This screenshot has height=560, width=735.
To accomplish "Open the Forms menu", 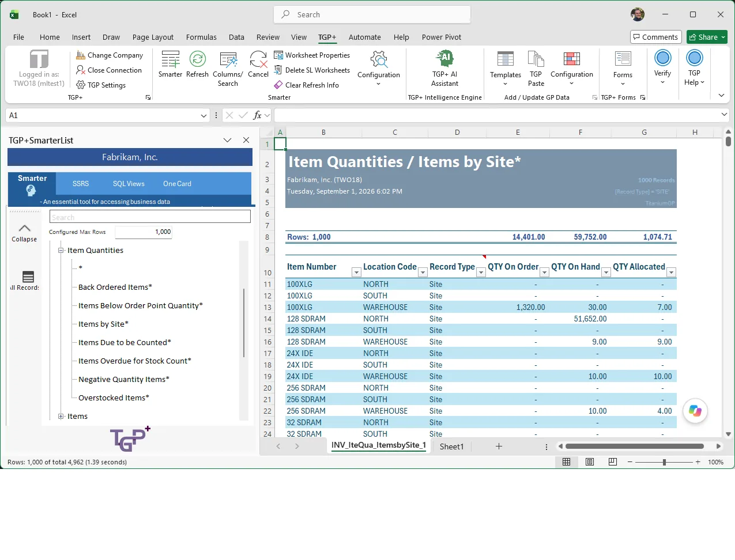I will [x=623, y=69].
